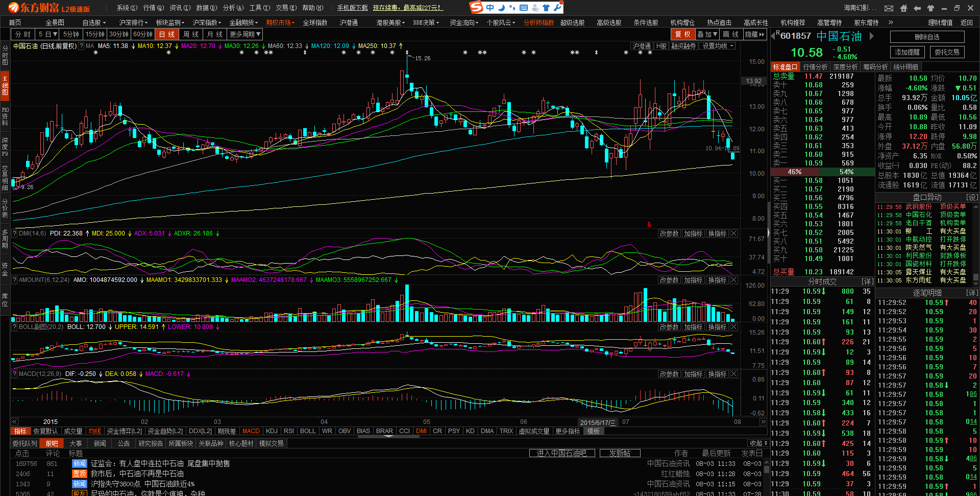Toggle the MACD indicator

[251, 431]
